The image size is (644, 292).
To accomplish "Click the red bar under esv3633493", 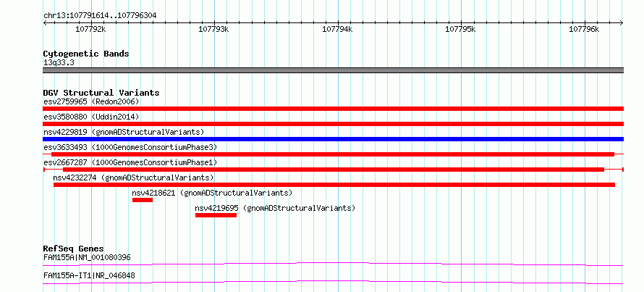I will pyautogui.click(x=333, y=154).
